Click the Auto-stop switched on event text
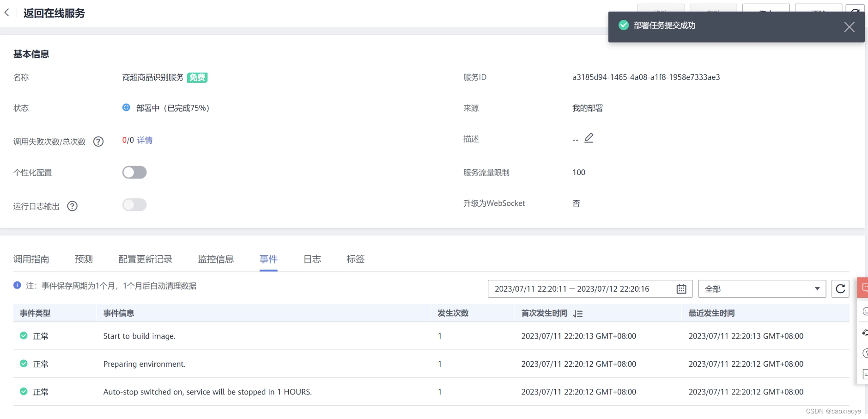Image resolution: width=868 pixels, height=419 pixels. click(x=207, y=392)
